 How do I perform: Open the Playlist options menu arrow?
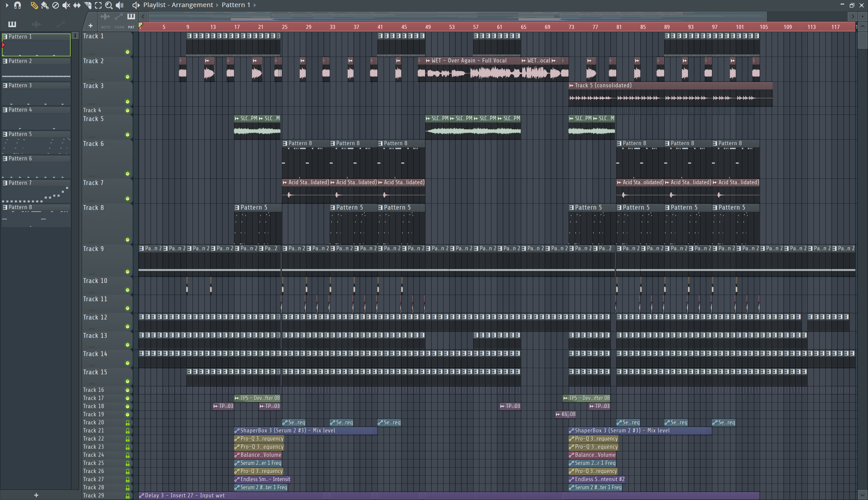point(7,5)
